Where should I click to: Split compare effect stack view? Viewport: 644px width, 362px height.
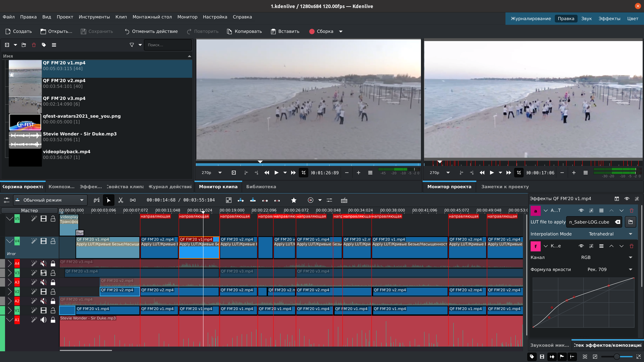click(617, 199)
